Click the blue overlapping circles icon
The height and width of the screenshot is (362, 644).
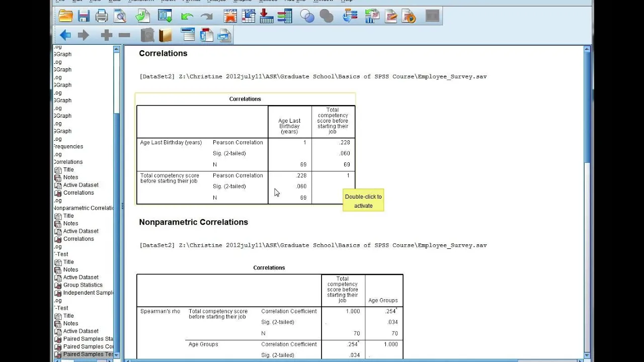(x=307, y=16)
